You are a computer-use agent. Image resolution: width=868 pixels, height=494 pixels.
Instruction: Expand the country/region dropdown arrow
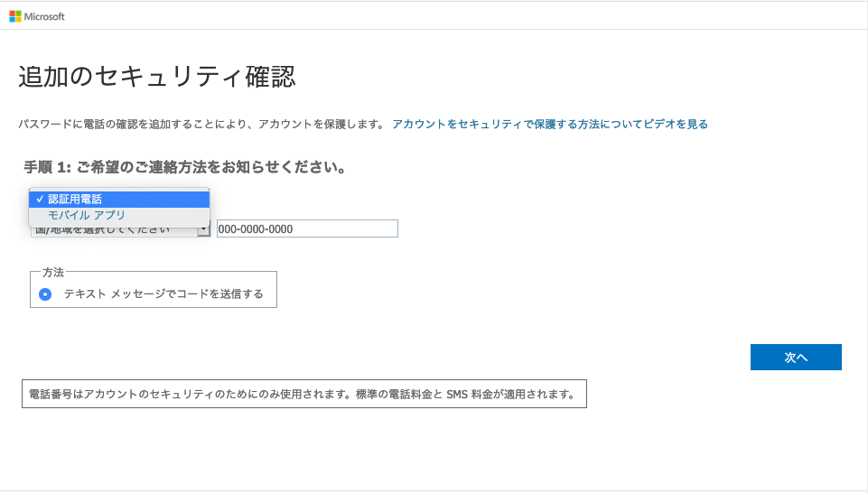[203, 229]
